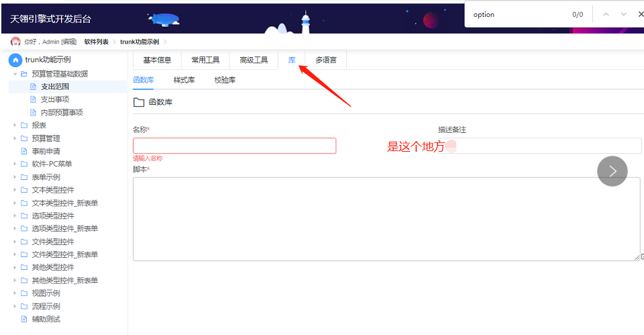Click the 名称 input field
The image size is (644, 335).
pos(235,146)
